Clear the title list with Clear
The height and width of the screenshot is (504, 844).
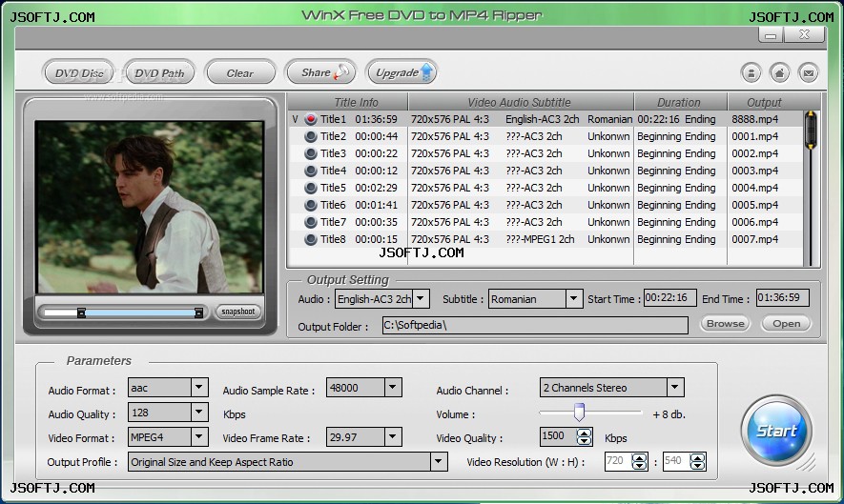(x=239, y=72)
